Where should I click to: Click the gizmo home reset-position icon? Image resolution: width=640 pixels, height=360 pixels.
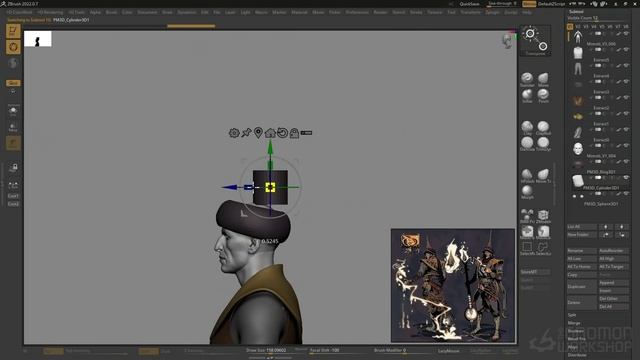click(270, 133)
